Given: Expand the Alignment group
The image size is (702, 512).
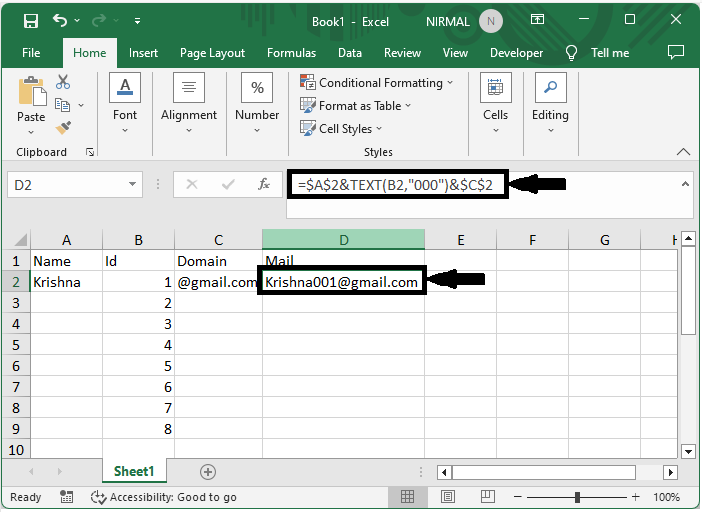Looking at the screenshot, I should 189,103.
